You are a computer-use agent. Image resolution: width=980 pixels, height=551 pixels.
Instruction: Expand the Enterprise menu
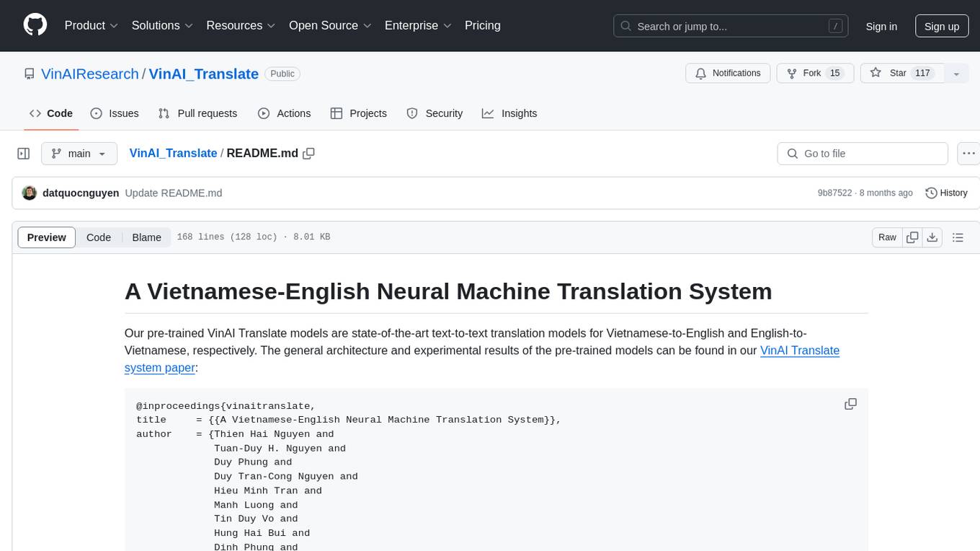[x=418, y=25]
